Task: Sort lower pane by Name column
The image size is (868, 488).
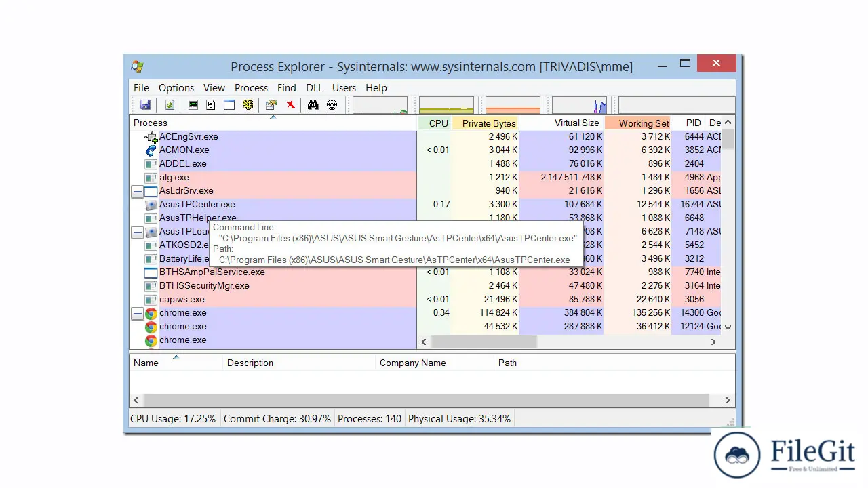Action: [x=176, y=363]
